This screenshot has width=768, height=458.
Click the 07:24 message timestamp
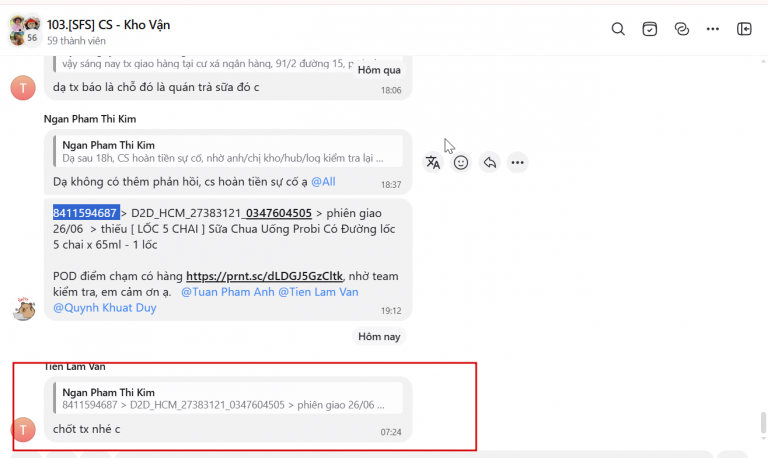(391, 432)
